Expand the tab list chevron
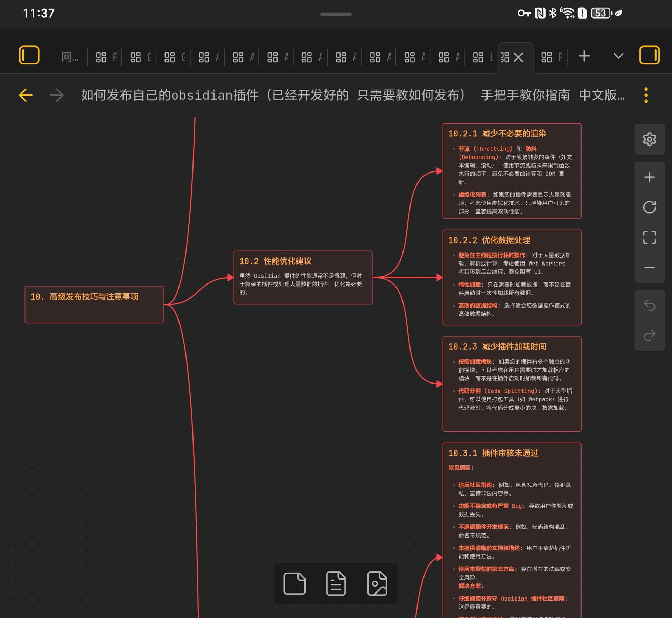Image resolution: width=672 pixels, height=618 pixels. tap(618, 56)
